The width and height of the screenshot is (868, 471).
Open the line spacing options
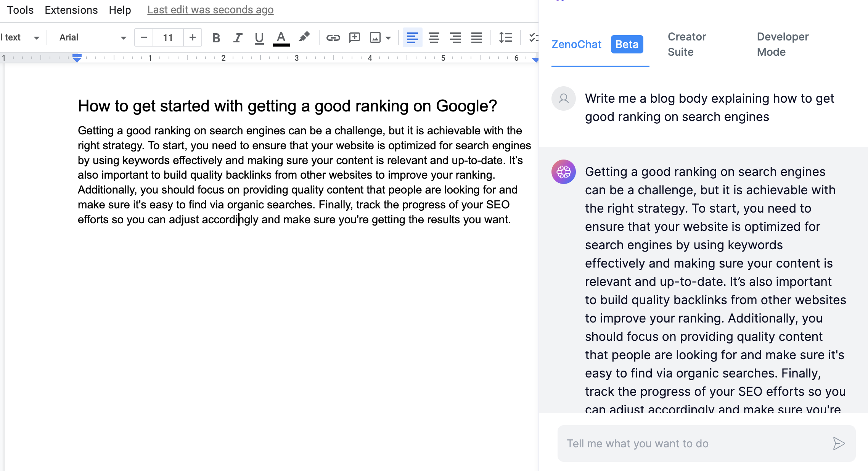point(505,37)
